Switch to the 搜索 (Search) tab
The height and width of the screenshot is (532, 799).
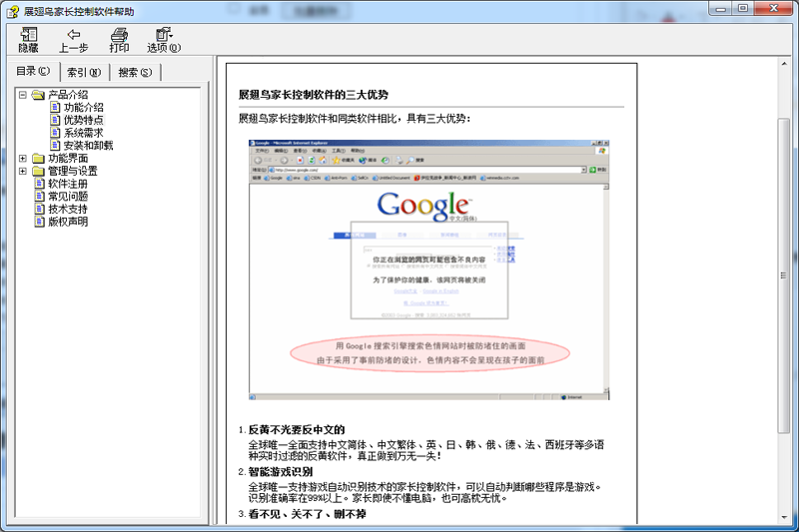coord(135,72)
